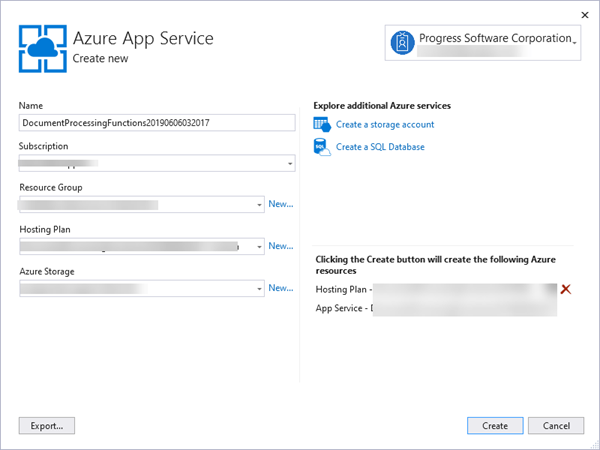Open Create a storage account link
Image resolution: width=600 pixels, height=450 pixels.
[x=385, y=125]
